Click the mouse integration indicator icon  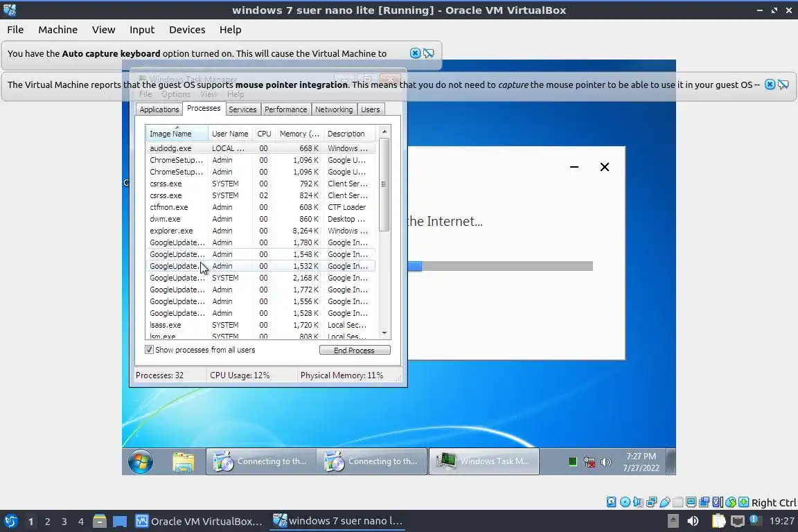tap(731, 502)
